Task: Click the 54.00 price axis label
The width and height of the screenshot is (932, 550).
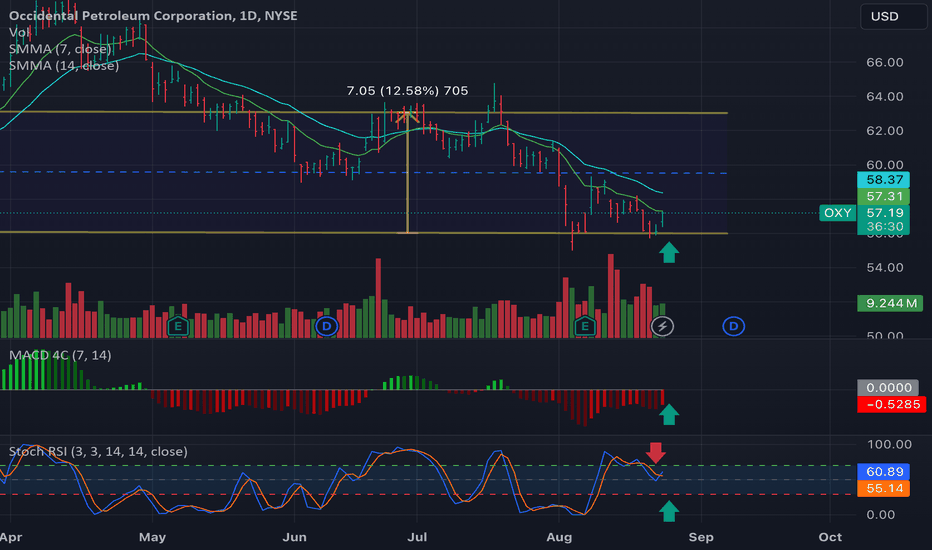Action: (x=884, y=267)
